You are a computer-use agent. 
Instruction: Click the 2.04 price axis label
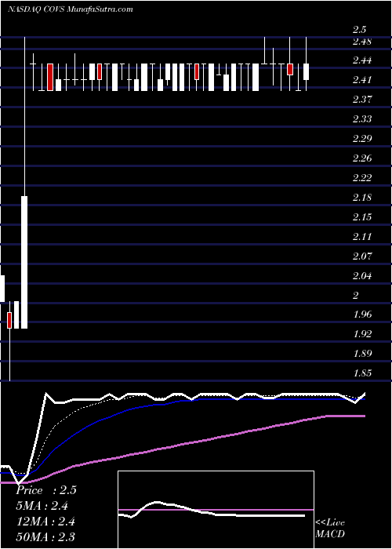coord(362,276)
